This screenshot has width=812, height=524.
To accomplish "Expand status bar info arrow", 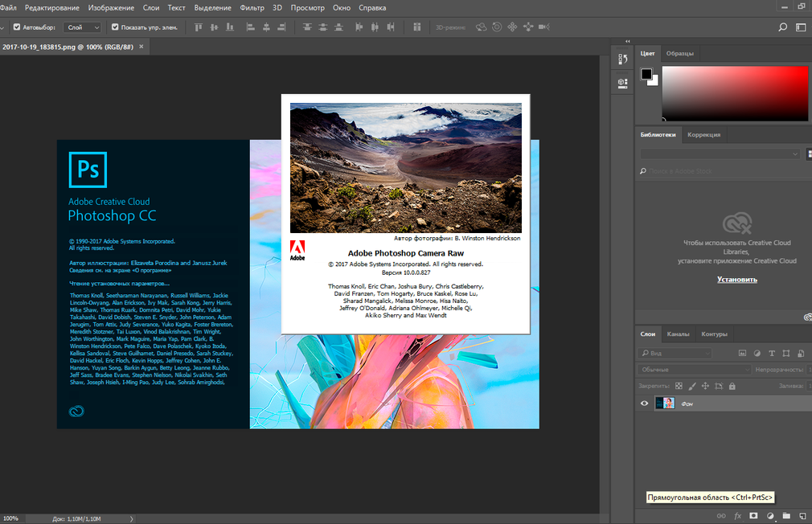I will coord(131,518).
